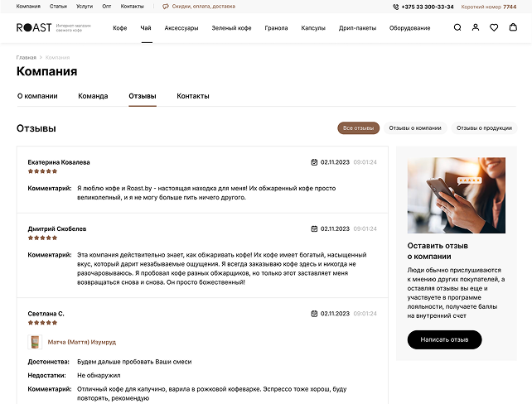Open the shopping bag cart icon
Screen dimensions: 532x404
click(513, 27)
